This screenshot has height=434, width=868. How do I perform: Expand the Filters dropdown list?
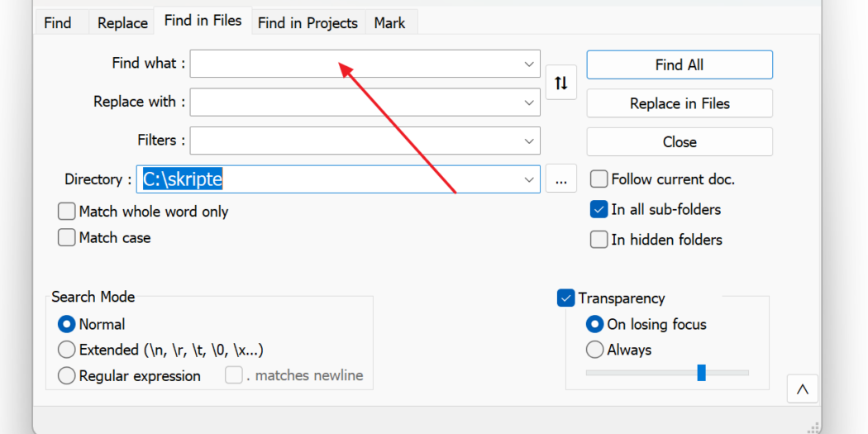[x=529, y=141]
